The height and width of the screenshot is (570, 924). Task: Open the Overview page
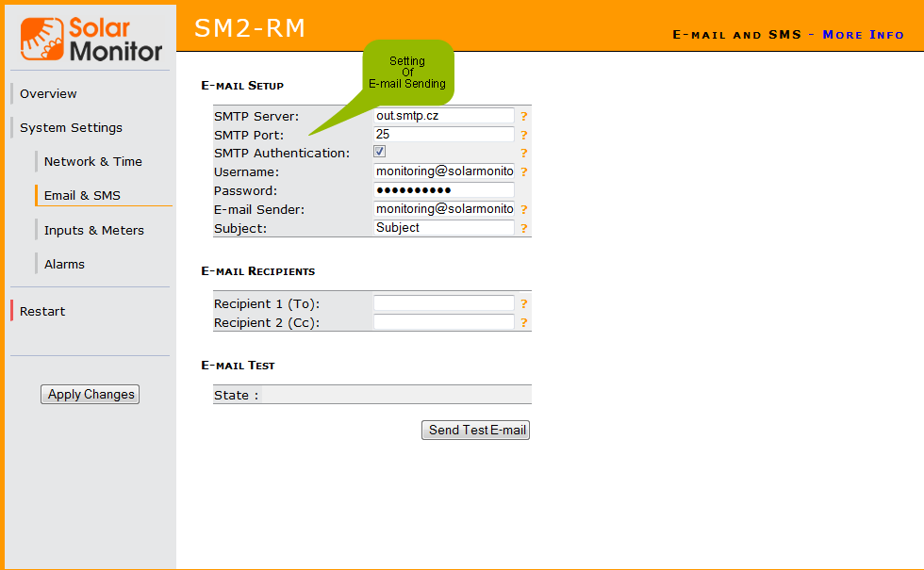pos(48,94)
